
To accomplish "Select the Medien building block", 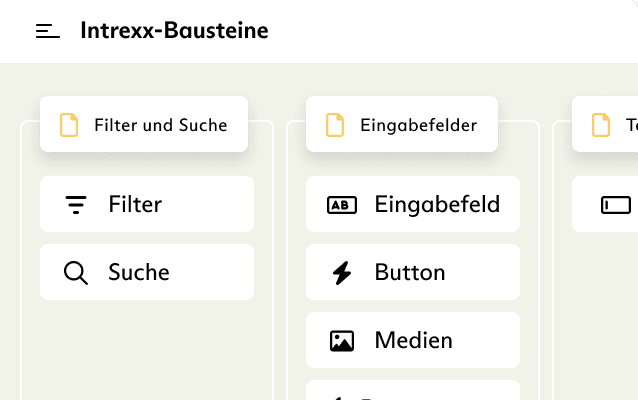I will tap(413, 341).
